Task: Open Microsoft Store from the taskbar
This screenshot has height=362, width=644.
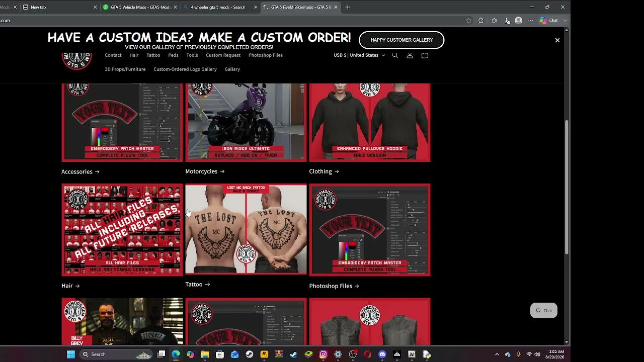Action: pos(220,354)
